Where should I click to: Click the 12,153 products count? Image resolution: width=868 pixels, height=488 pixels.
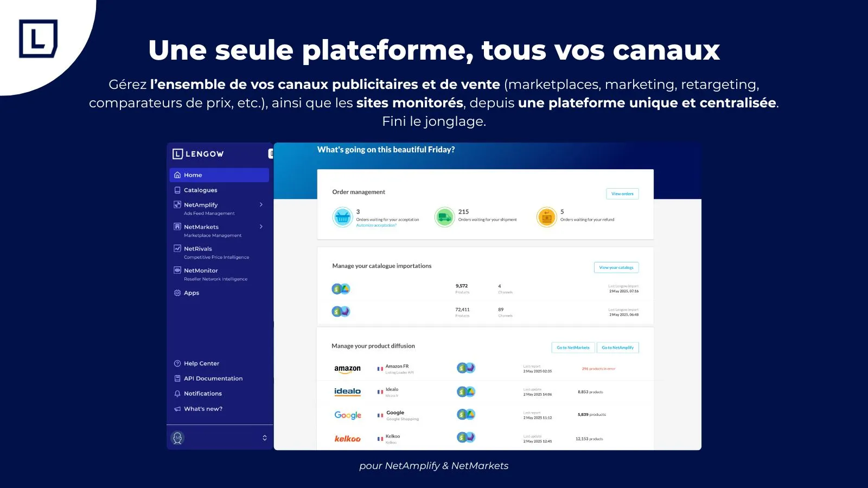(589, 439)
